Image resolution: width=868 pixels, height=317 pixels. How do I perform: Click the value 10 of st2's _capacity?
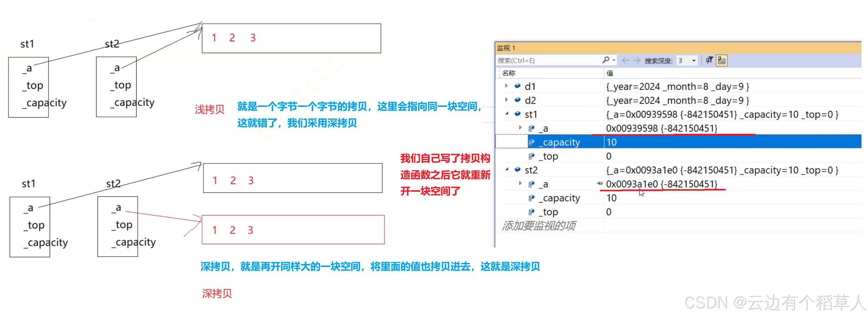pyautogui.click(x=611, y=198)
